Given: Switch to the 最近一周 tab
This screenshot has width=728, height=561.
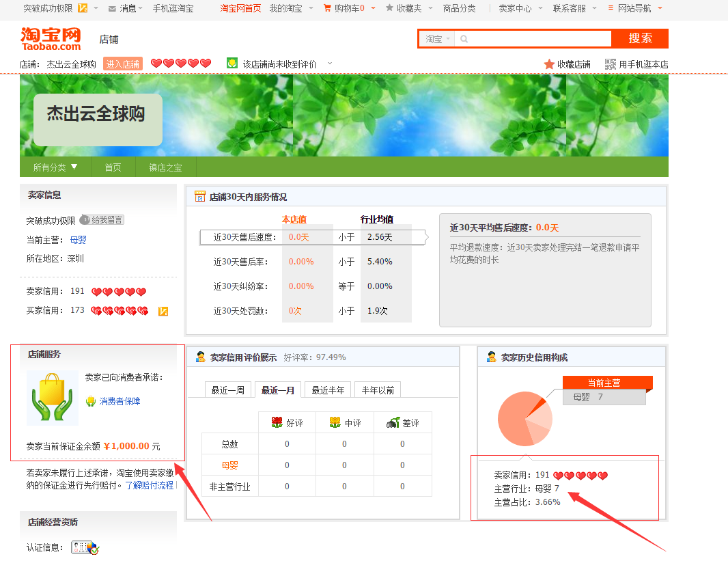Looking at the screenshot, I should pos(228,389).
